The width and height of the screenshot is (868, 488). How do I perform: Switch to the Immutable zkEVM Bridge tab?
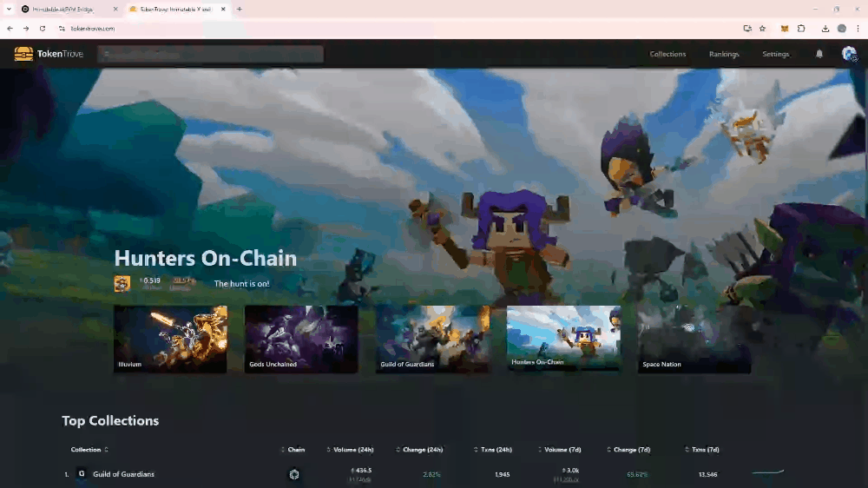pos(68,9)
